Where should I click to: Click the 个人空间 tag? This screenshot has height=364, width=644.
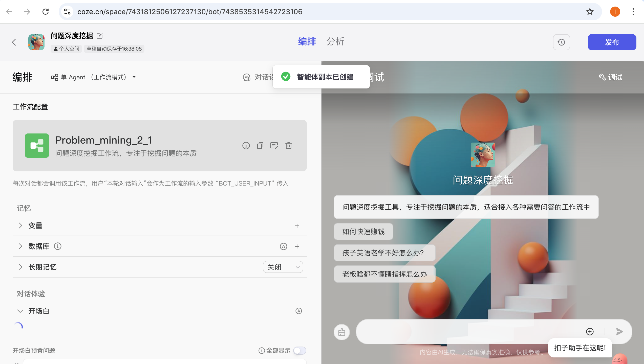[66, 49]
